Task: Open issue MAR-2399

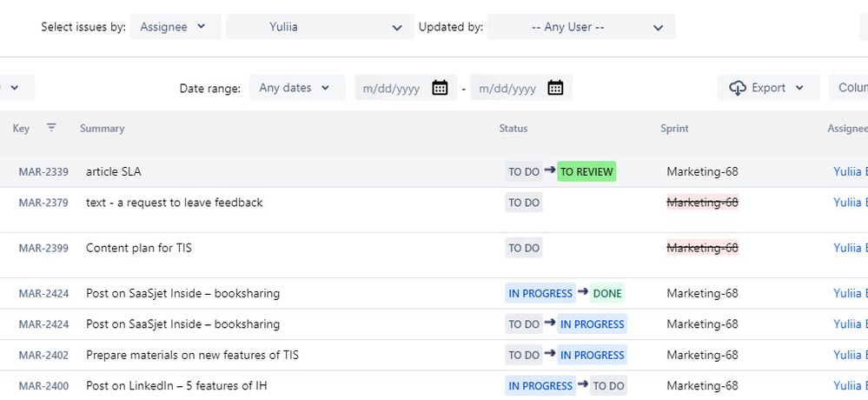Action: coord(43,248)
